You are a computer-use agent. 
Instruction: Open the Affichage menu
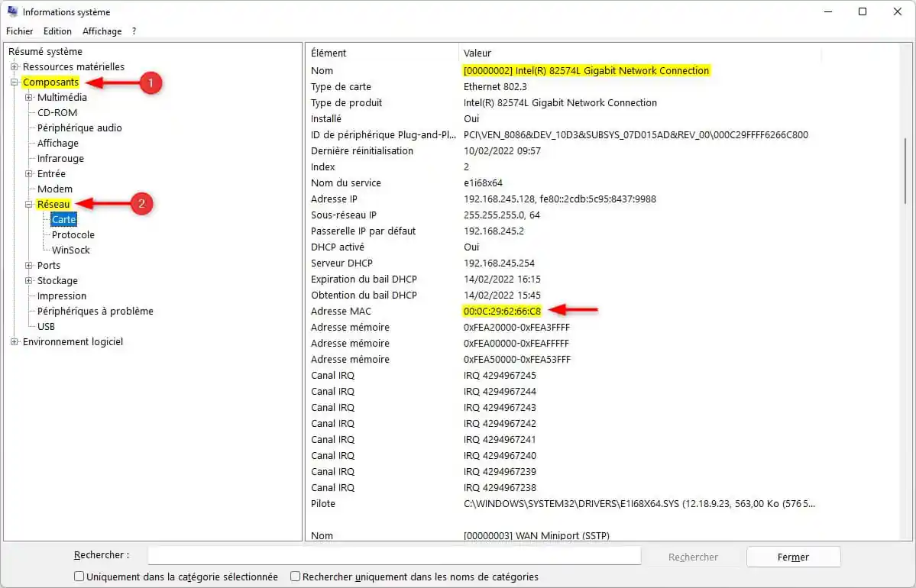102,31
